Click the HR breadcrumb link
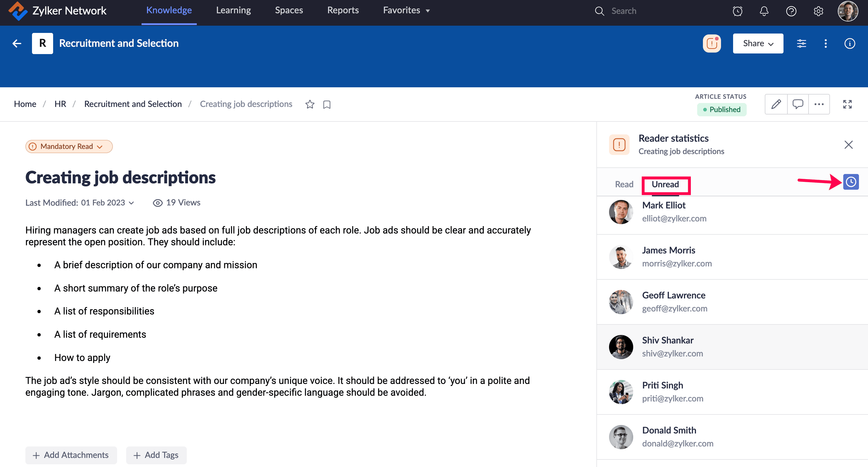This screenshot has height=467, width=868. pyautogui.click(x=60, y=104)
